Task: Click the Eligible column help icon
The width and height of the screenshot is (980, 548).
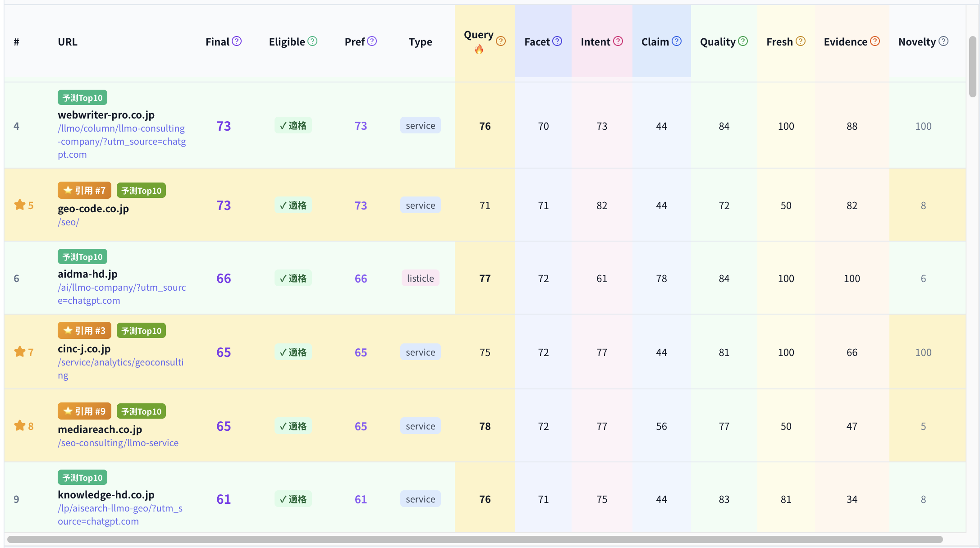Action: (x=312, y=41)
